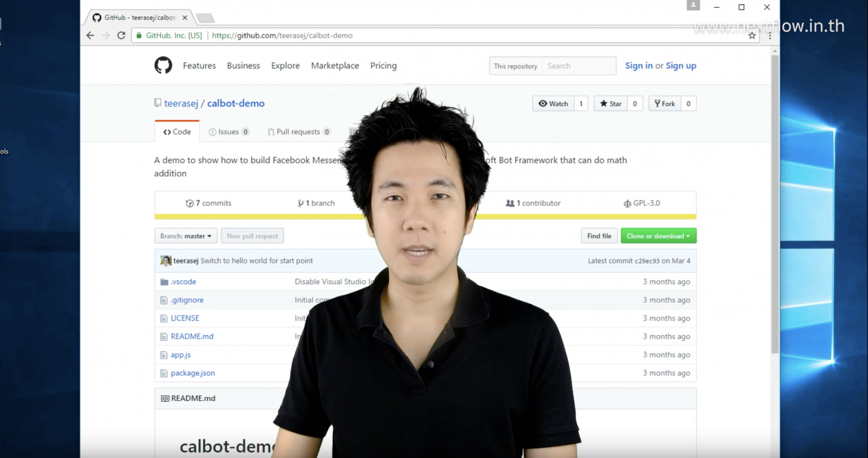This screenshot has height=458, width=868.
Task: Open contributors via the contributor icon
Action: point(510,203)
